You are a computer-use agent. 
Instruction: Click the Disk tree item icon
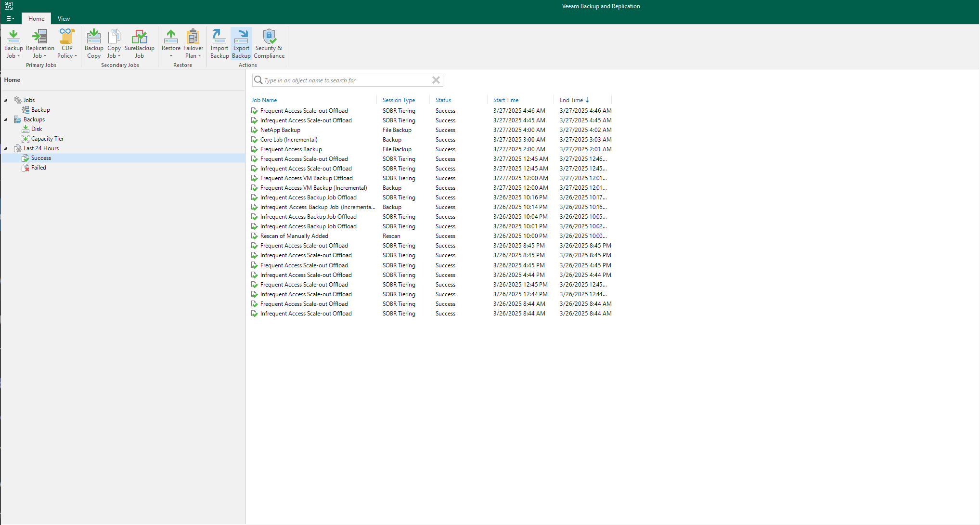26,129
